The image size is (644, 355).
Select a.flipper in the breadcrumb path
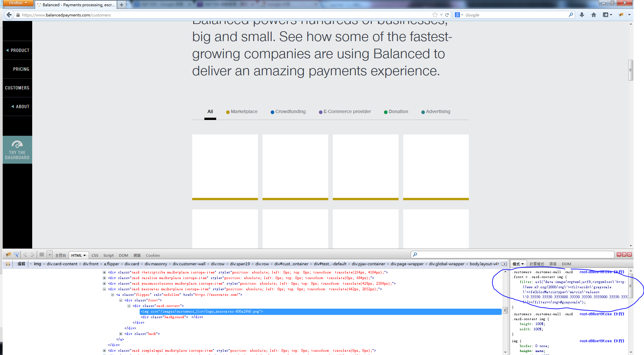(111, 264)
